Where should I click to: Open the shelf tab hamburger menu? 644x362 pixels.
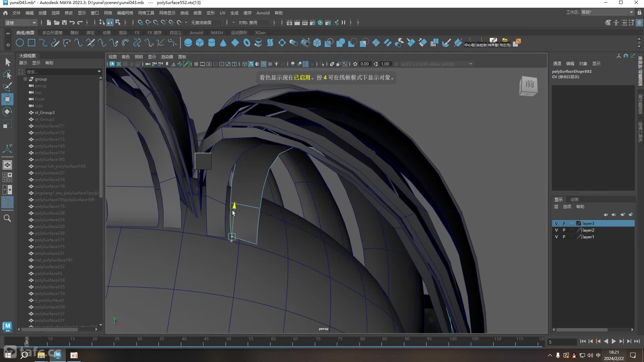[x=8, y=33]
